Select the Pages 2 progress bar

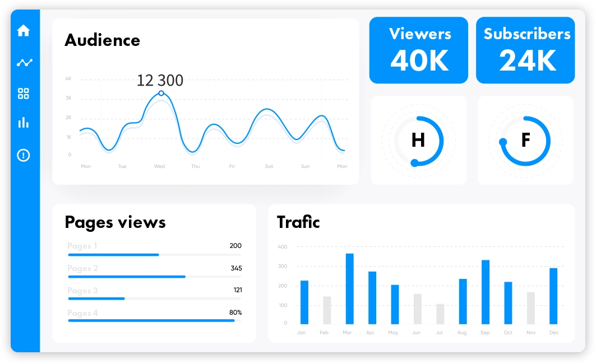154,277
